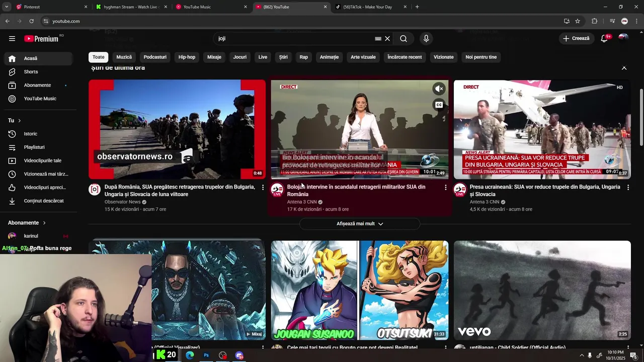
Task: Expand the Afișează mai mult button
Action: [x=360, y=224]
